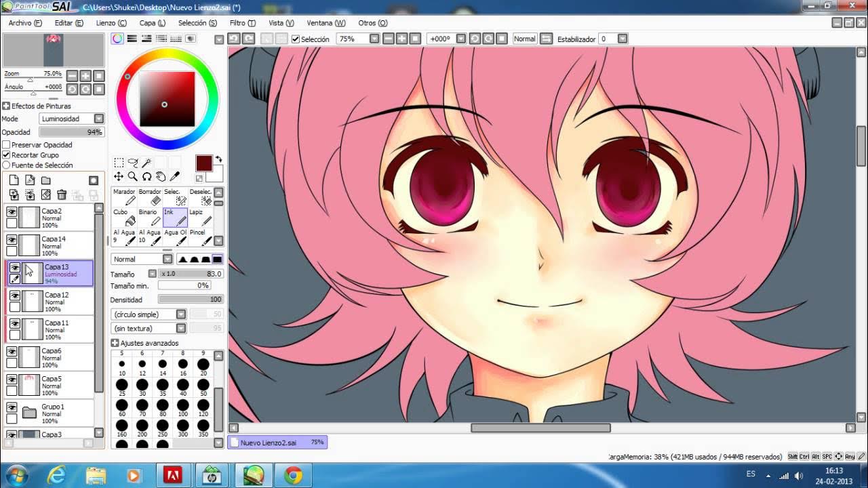Open the Editar menu

click(x=68, y=23)
